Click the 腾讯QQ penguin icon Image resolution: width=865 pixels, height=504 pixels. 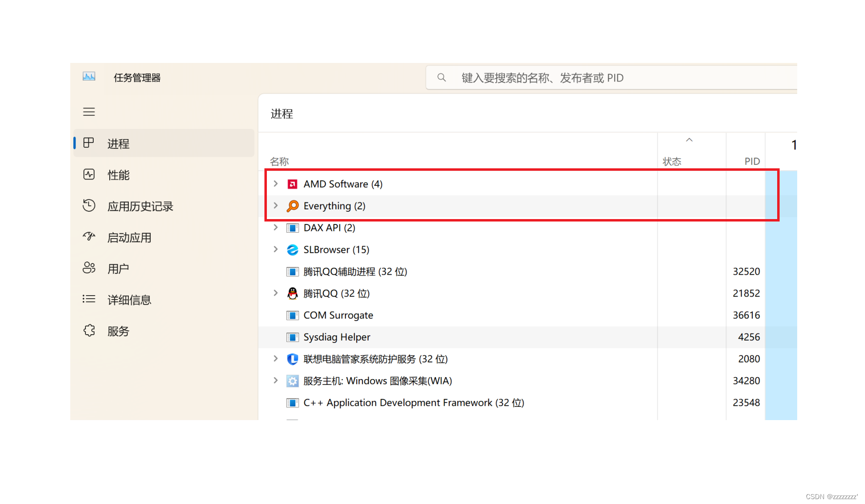pos(292,293)
